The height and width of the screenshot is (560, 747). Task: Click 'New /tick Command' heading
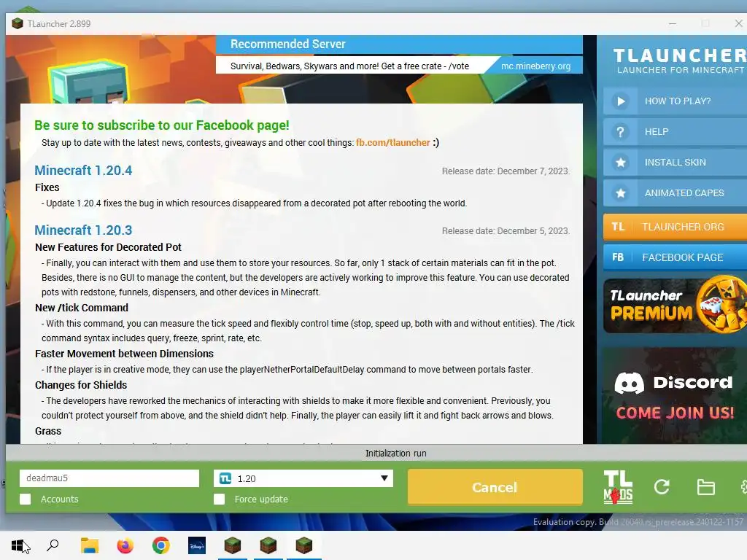(x=82, y=308)
